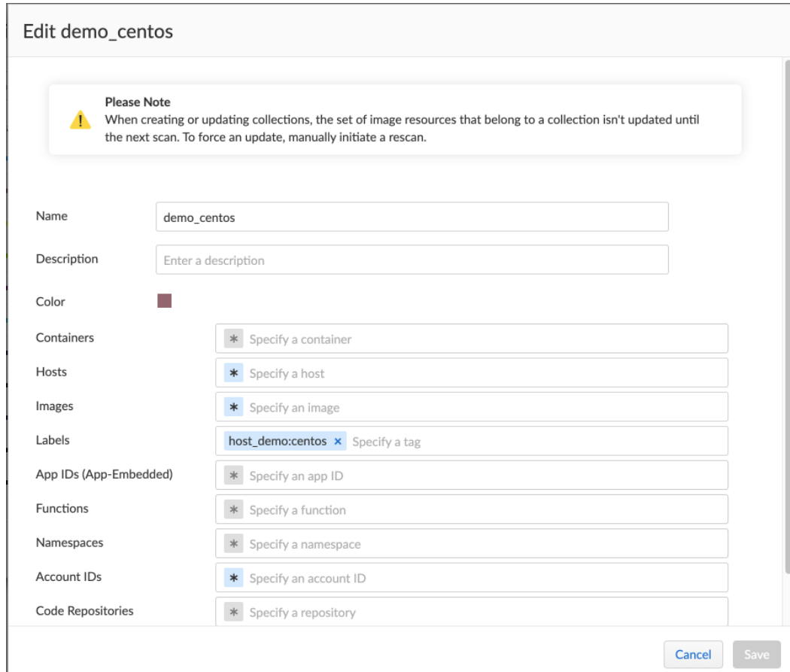Click Specify a tag in Labels field
The height and width of the screenshot is (672, 790).
[391, 441]
